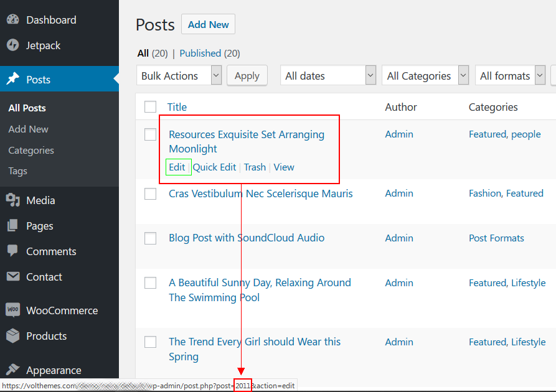556x392 pixels.
Task: Check The Trend Every Girl post row
Action: point(150,342)
